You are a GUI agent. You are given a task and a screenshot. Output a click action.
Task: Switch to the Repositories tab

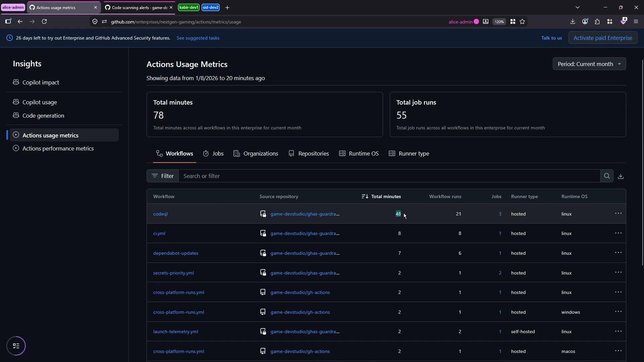click(x=309, y=154)
